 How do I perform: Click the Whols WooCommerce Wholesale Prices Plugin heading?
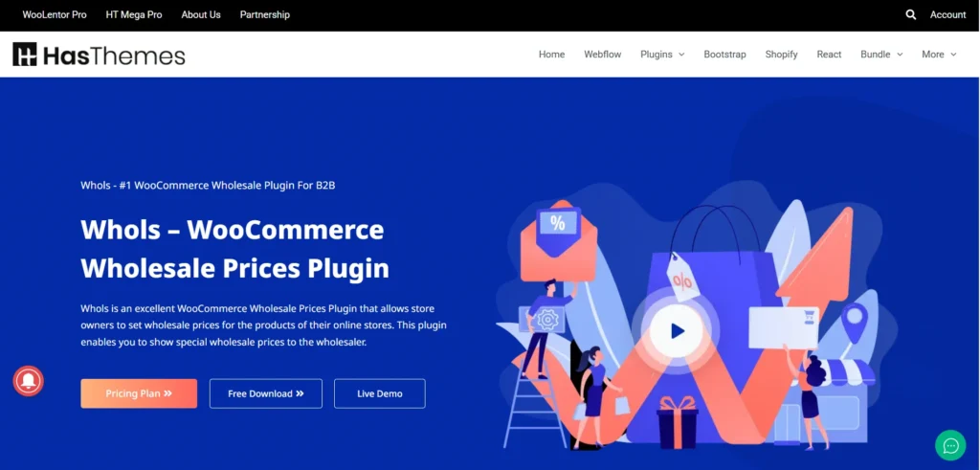[234, 249]
